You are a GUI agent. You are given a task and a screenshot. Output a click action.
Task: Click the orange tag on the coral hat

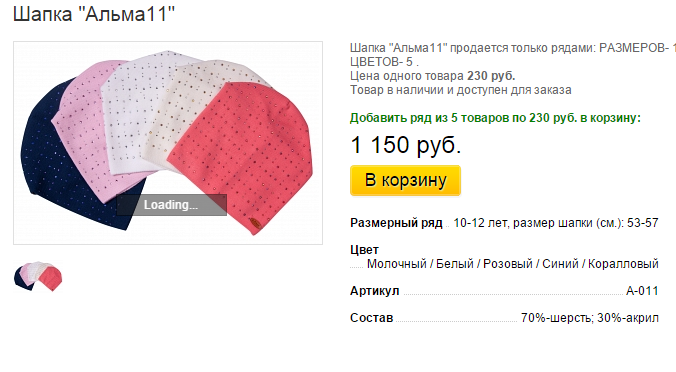coord(255,223)
